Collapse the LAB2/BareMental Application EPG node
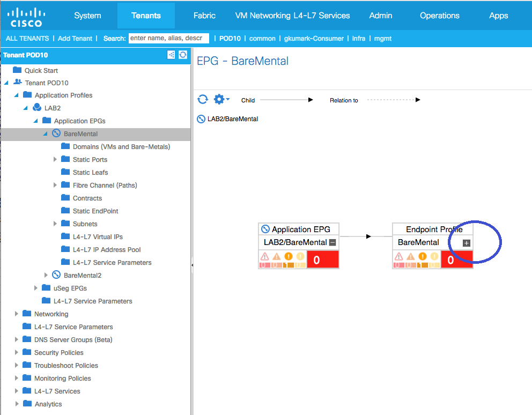This screenshot has width=532, height=415. [x=332, y=243]
